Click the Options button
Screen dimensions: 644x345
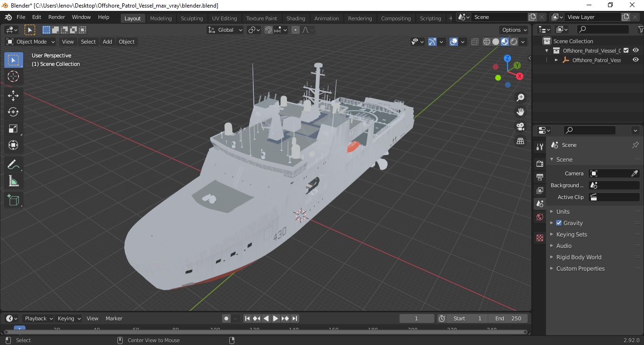point(515,30)
